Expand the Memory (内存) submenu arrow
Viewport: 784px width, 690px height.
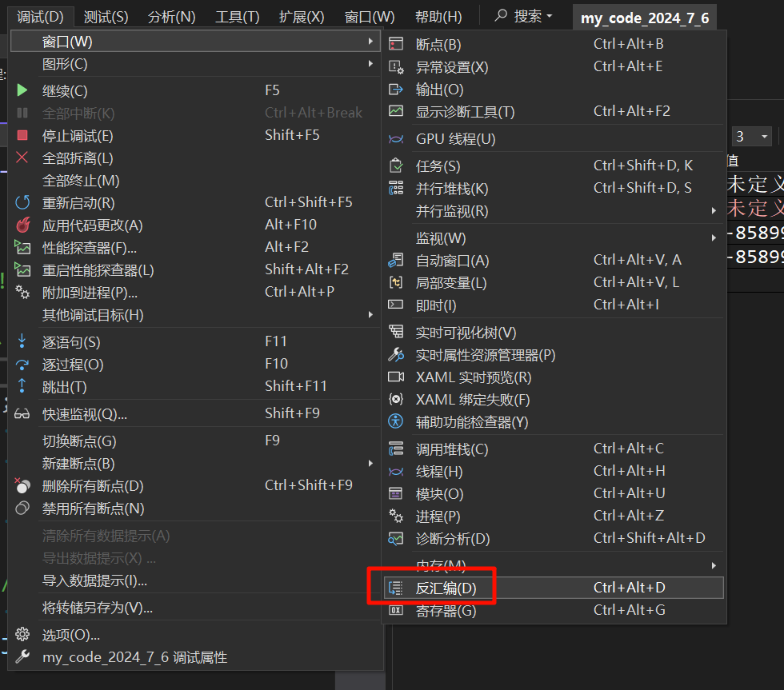[x=714, y=565]
